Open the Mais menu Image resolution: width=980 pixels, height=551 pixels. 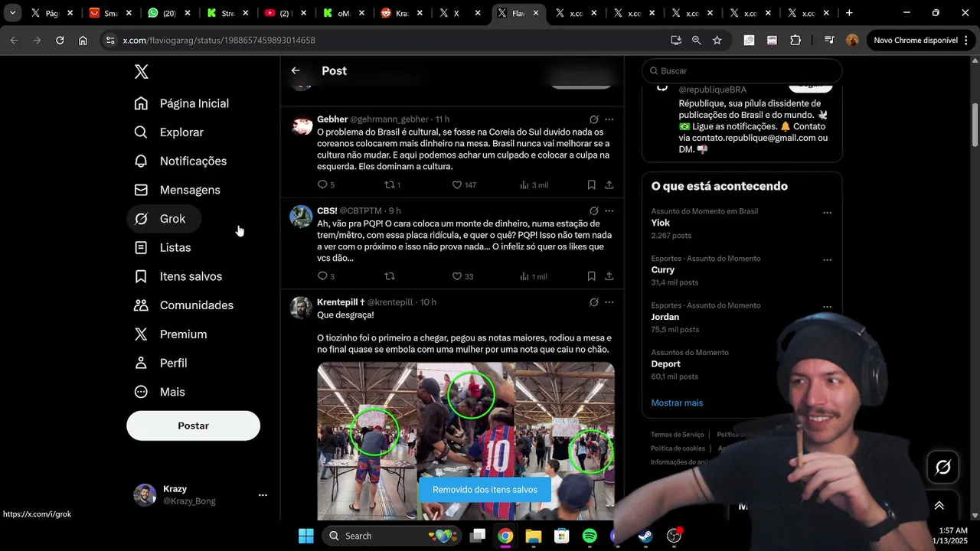click(160, 392)
